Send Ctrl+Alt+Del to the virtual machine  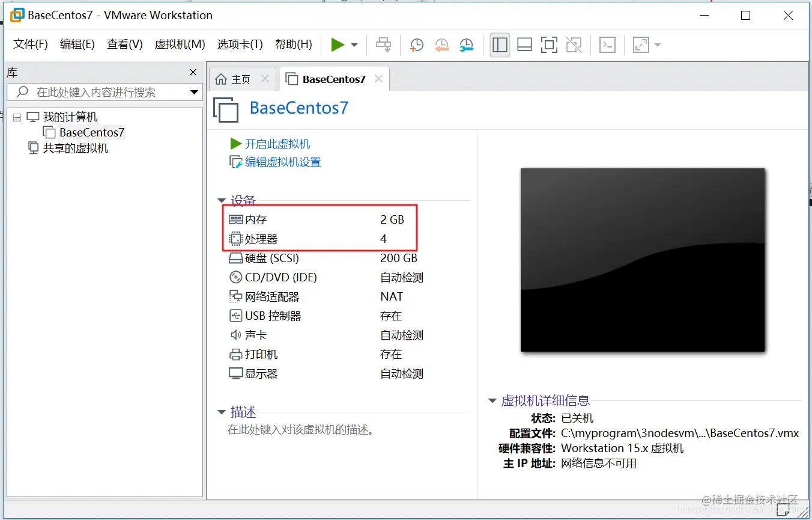[383, 44]
